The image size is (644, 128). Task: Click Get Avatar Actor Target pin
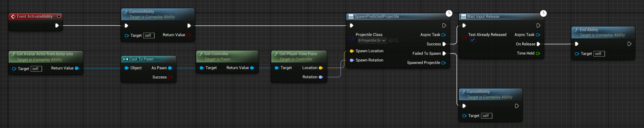[x=14, y=69]
